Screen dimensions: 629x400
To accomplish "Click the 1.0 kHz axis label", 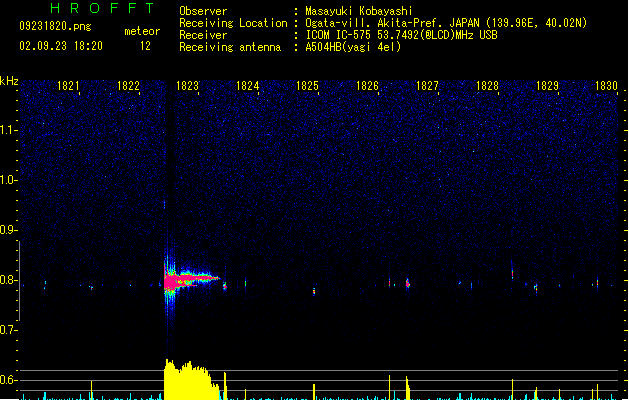I will (x=8, y=180).
